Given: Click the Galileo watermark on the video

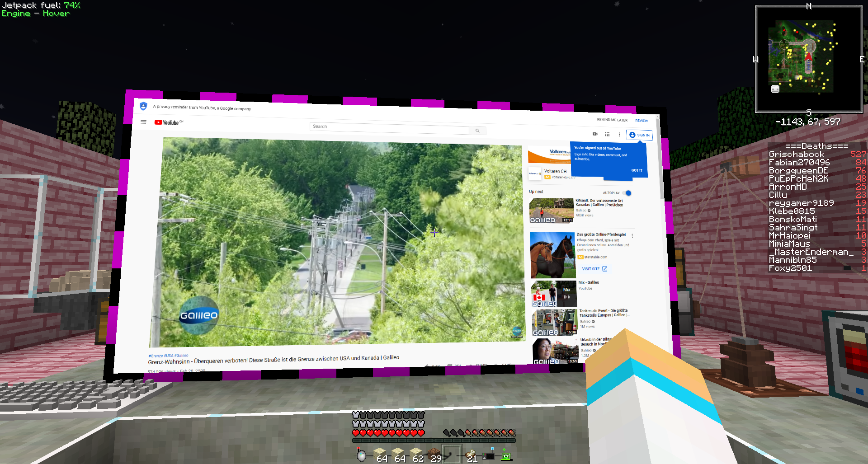Looking at the screenshot, I should click(x=198, y=315).
